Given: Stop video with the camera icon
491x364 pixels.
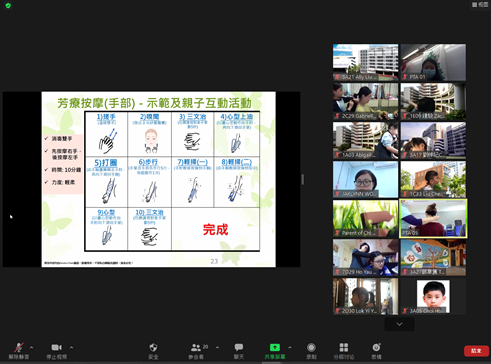Looking at the screenshot, I should click(x=56, y=348).
